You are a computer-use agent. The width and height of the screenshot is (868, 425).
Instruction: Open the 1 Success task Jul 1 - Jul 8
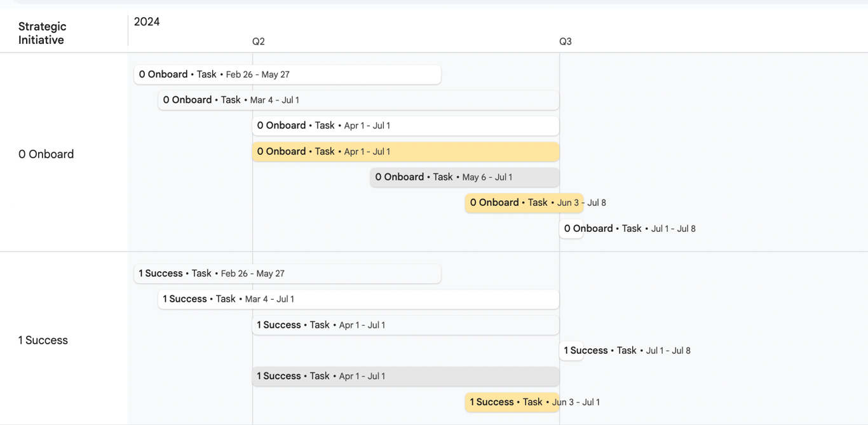(x=571, y=351)
